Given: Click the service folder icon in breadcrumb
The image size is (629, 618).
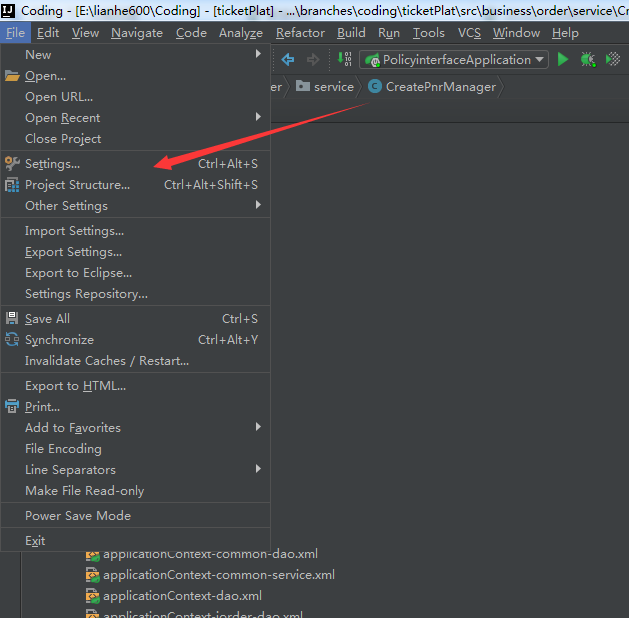Looking at the screenshot, I should (303, 86).
